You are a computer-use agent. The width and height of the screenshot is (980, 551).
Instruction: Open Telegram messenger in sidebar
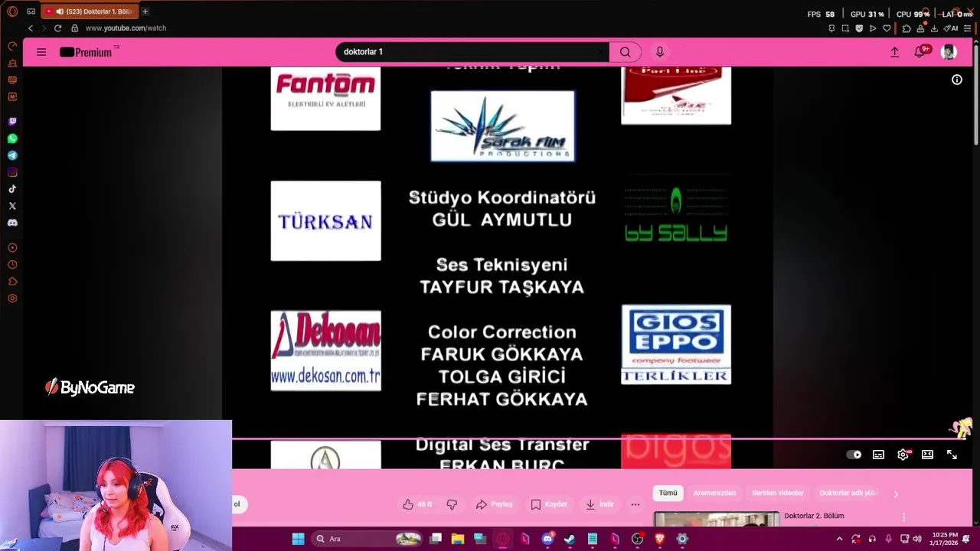(x=12, y=155)
